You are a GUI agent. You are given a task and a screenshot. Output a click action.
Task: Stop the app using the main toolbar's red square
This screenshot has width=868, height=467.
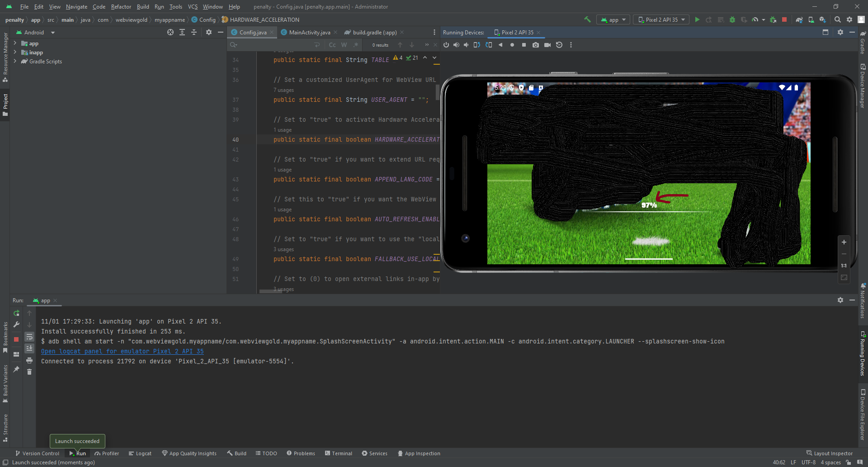(784, 19)
